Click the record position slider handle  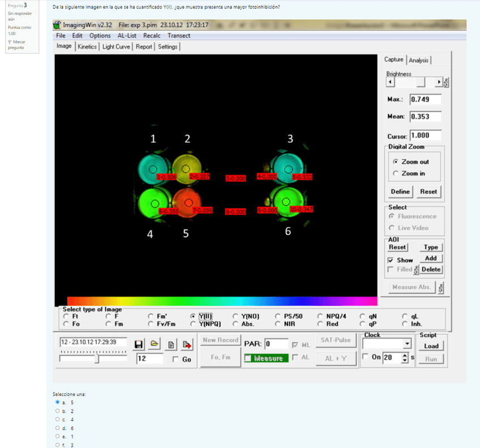[96, 359]
